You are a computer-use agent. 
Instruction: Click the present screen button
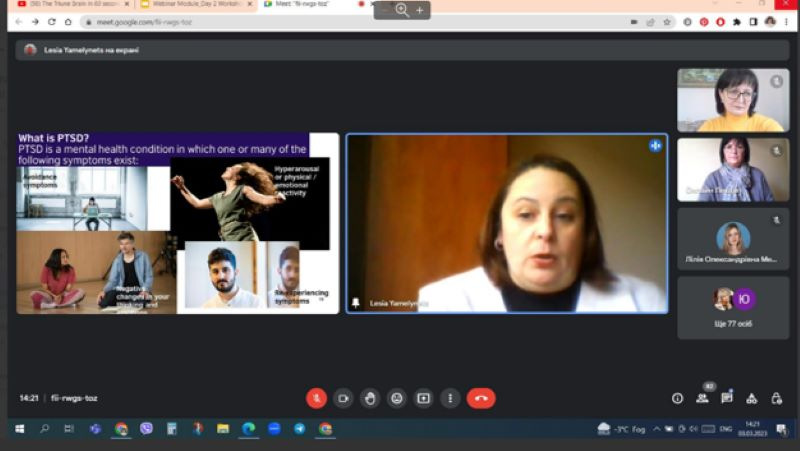point(423,398)
